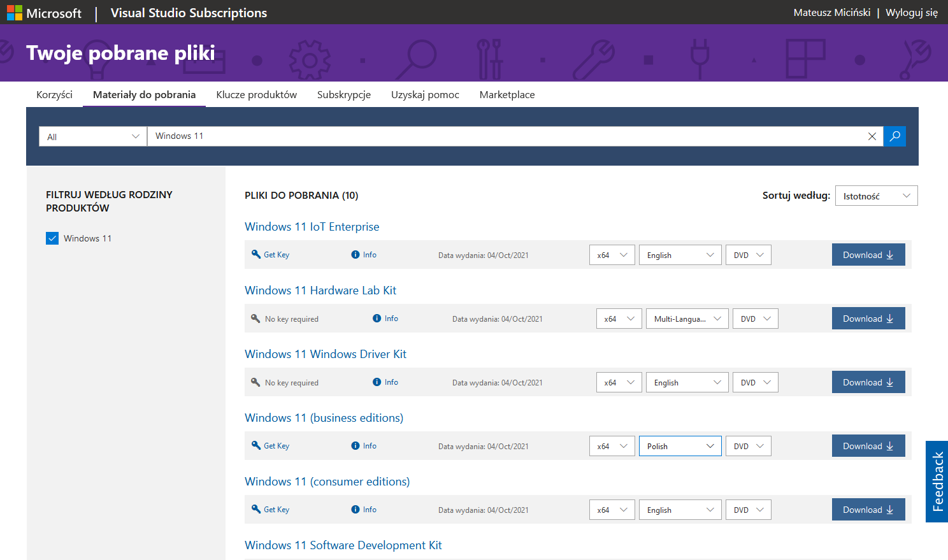Open x64 dropdown for consumer editions
Image resolution: width=948 pixels, height=560 pixels.
point(612,510)
